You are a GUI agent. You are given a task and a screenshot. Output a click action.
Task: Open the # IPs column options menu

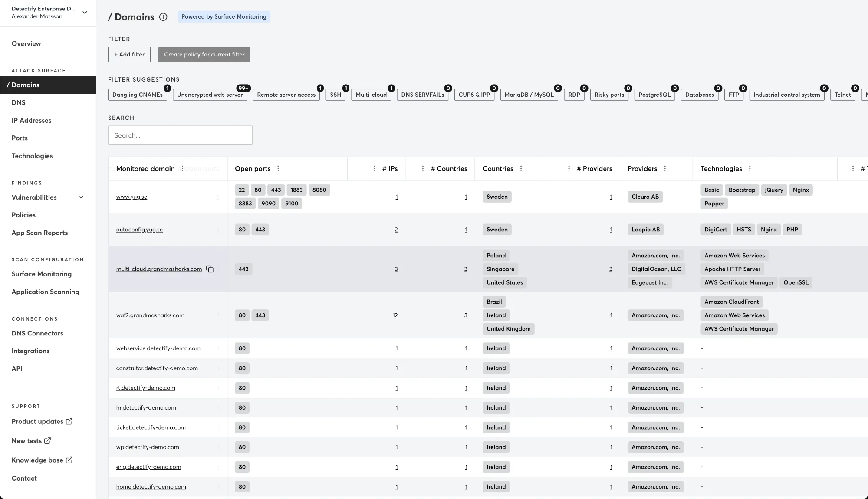pos(374,169)
